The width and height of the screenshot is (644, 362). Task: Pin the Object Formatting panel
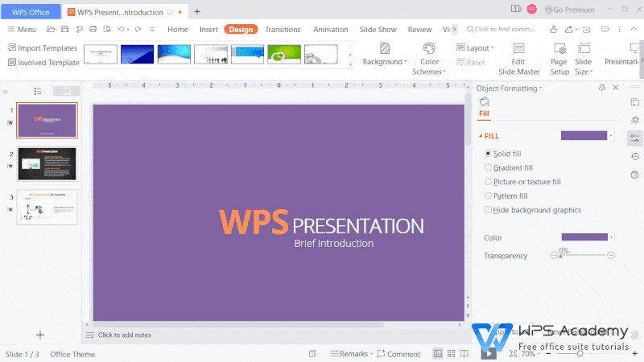(x=601, y=88)
